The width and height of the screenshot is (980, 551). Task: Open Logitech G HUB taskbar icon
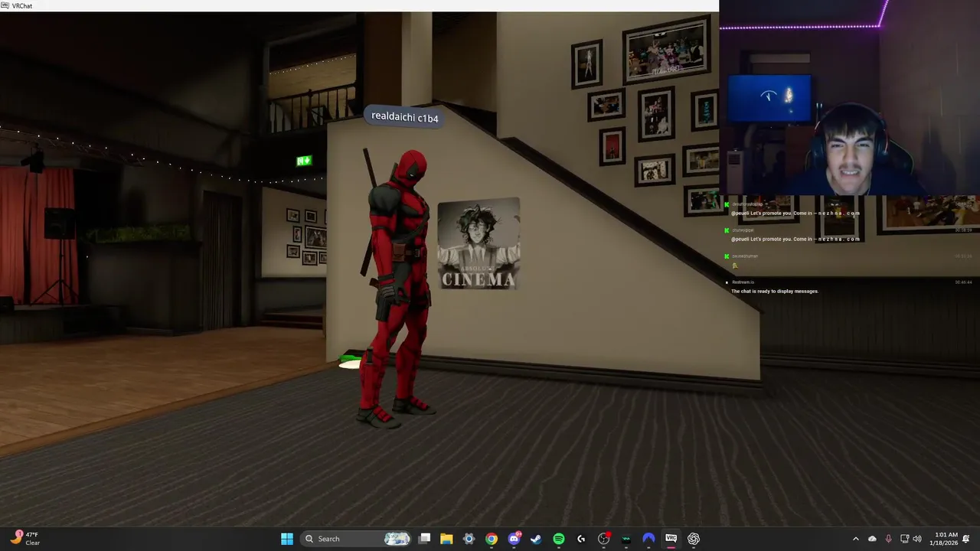pyautogui.click(x=581, y=539)
